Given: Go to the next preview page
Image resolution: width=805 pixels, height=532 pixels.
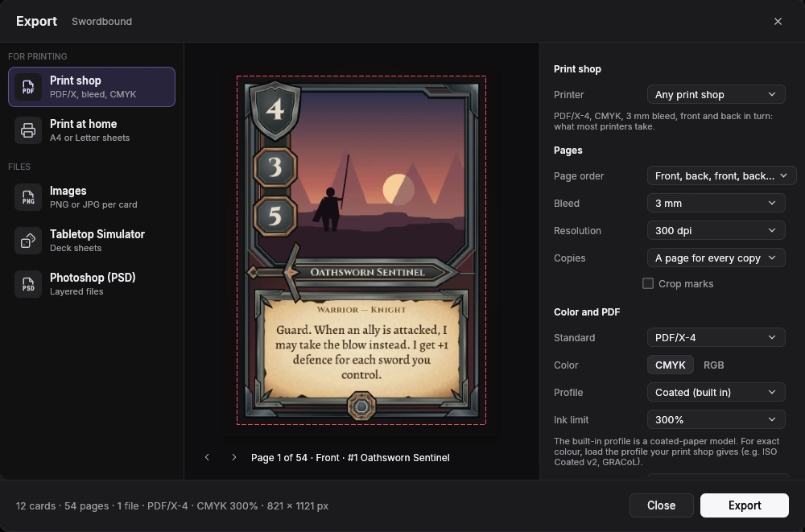Looking at the screenshot, I should pos(234,457).
